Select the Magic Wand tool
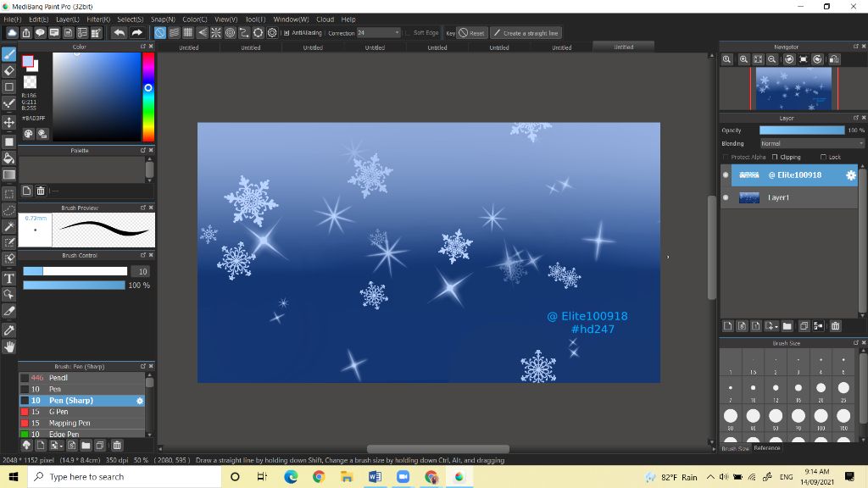The image size is (868, 488). tap(8, 227)
